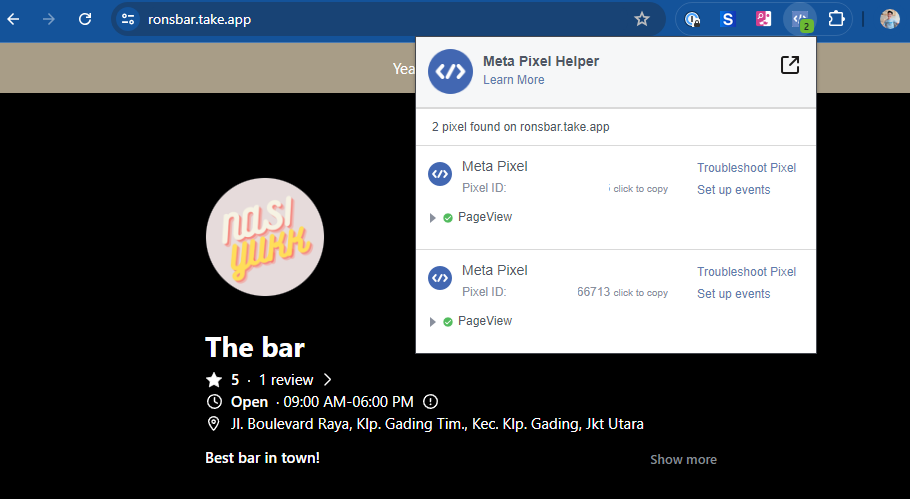Click the second Meta Pixel icon with ID 66713
The height and width of the screenshot is (499, 910).
(x=440, y=278)
